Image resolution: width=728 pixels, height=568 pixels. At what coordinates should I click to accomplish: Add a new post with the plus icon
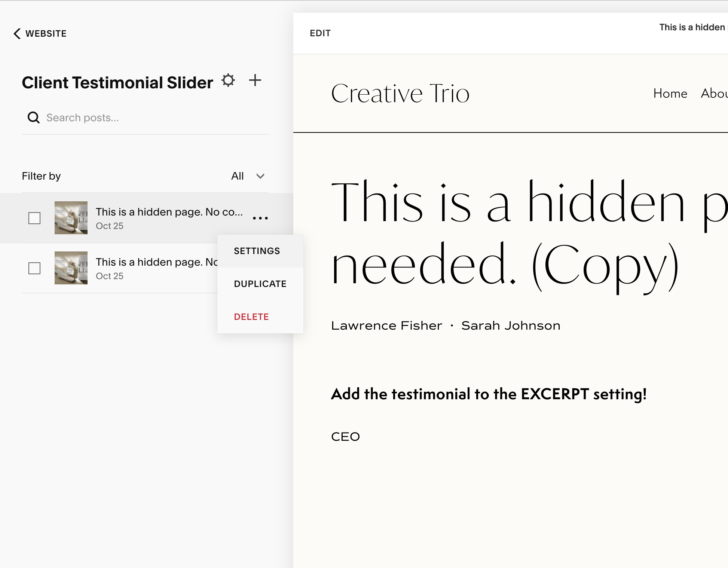(255, 80)
